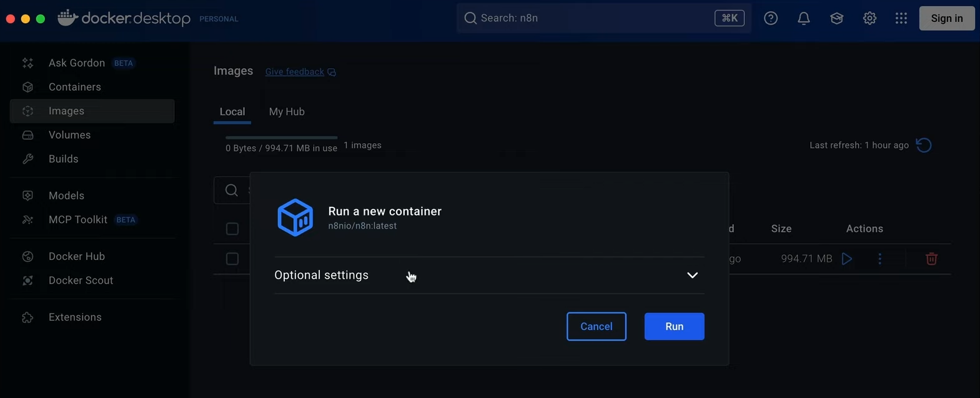
Task: Open the apps grid icon
Action: coord(901,18)
